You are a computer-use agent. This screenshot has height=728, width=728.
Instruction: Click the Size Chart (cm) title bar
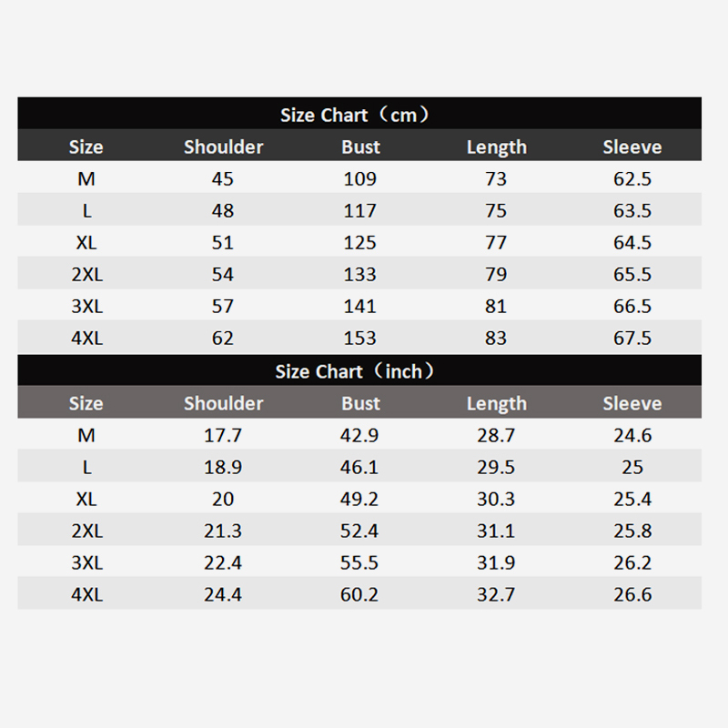tap(359, 115)
